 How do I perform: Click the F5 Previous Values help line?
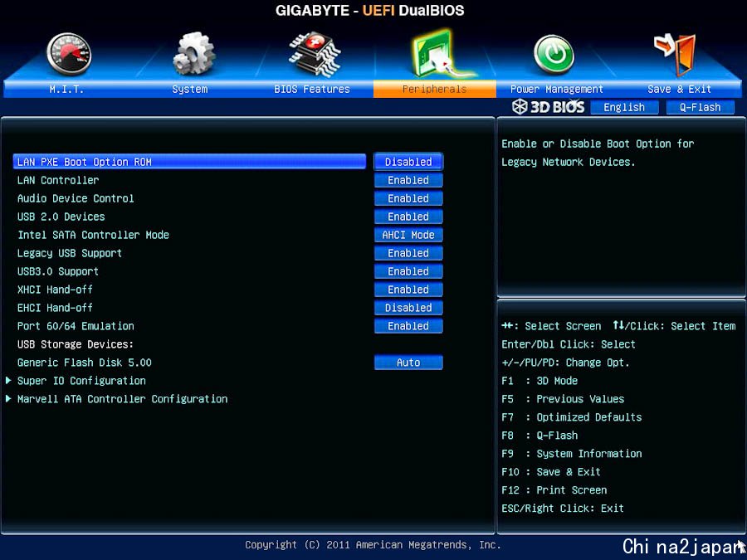[x=563, y=399]
